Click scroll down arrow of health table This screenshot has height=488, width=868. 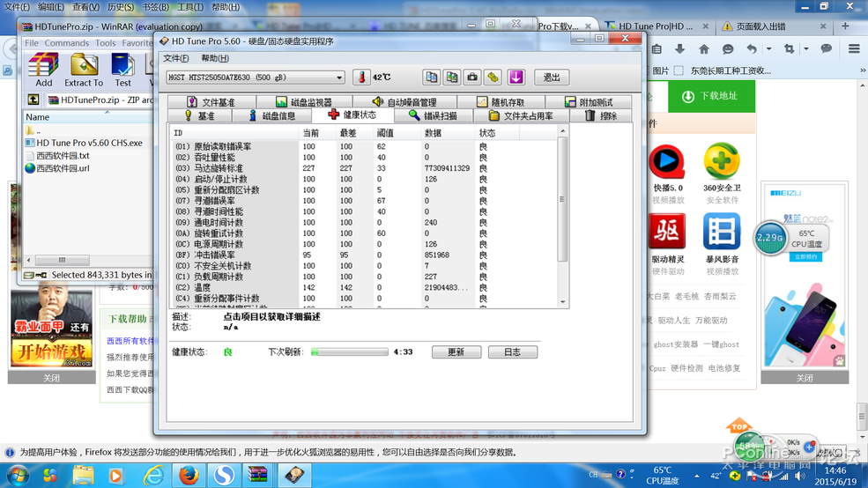[x=562, y=302]
